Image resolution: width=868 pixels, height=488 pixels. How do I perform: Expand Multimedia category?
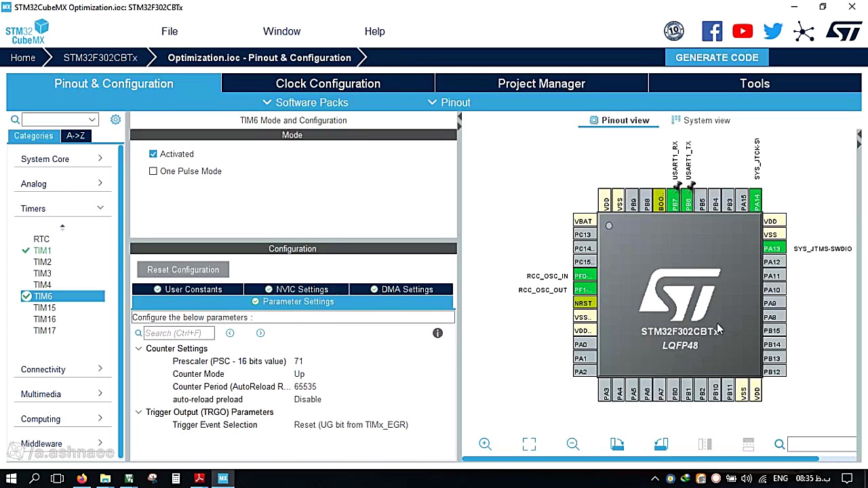point(62,394)
